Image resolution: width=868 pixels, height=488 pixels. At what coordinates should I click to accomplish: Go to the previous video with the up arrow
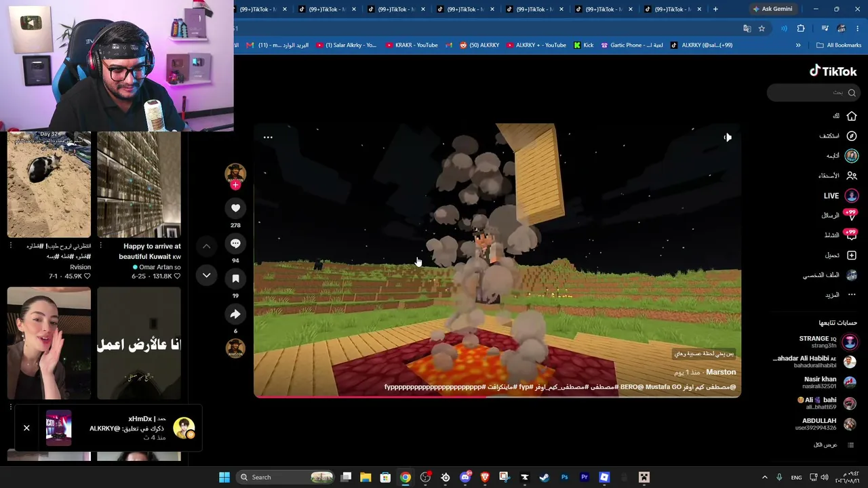click(207, 246)
